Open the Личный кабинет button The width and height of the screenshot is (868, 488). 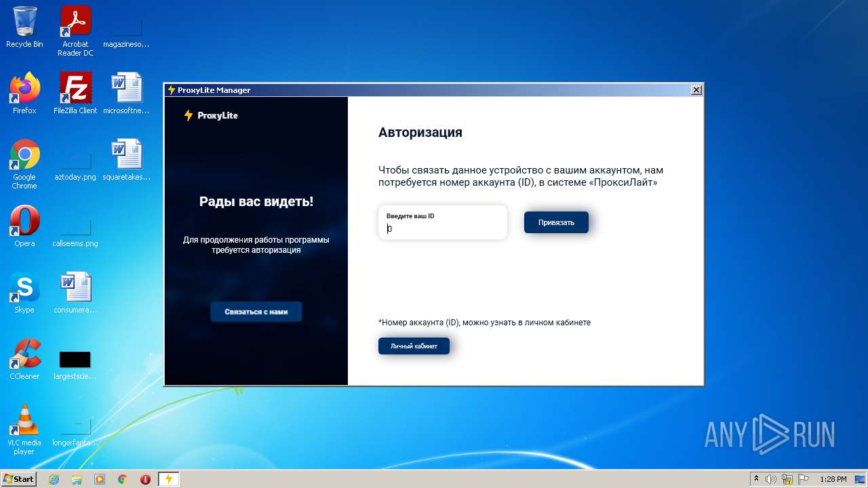(414, 346)
